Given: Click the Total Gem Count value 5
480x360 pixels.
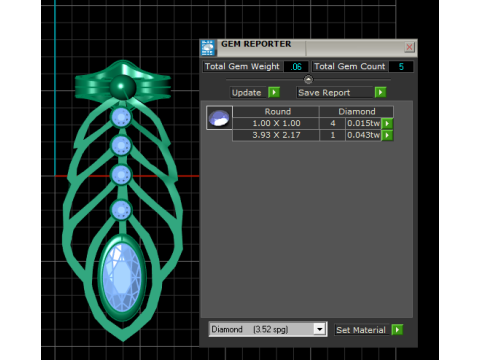Looking at the screenshot, I should click(x=401, y=67).
